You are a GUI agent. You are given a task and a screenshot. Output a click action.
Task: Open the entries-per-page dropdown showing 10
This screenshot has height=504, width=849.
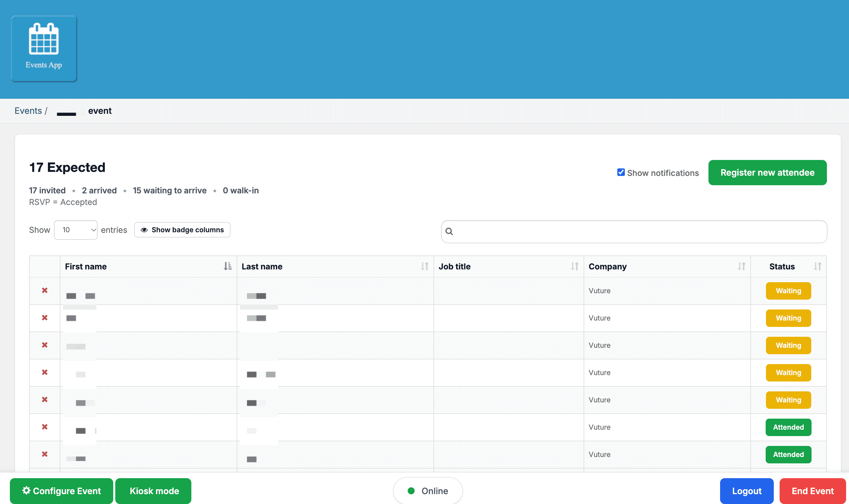pos(76,230)
